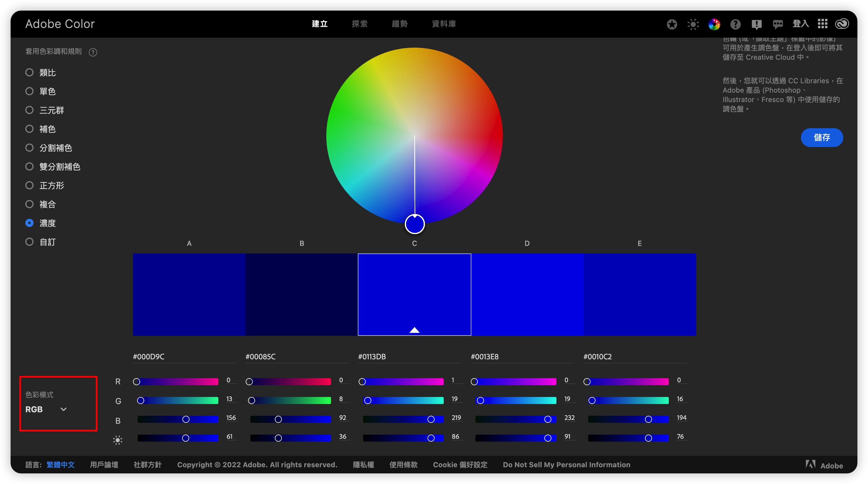
Task: Click the Creative Cloud logo icon
Action: pos(842,24)
